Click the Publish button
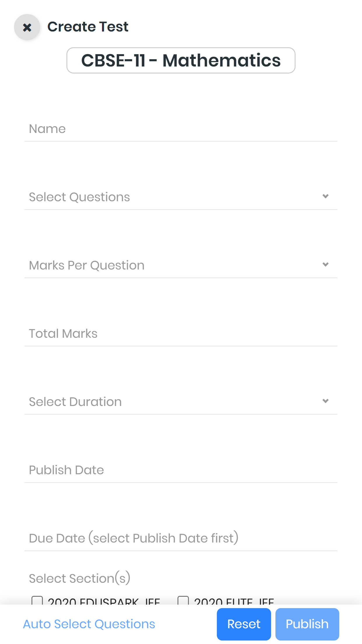Viewport: 362px width, 644px height. [x=307, y=624]
